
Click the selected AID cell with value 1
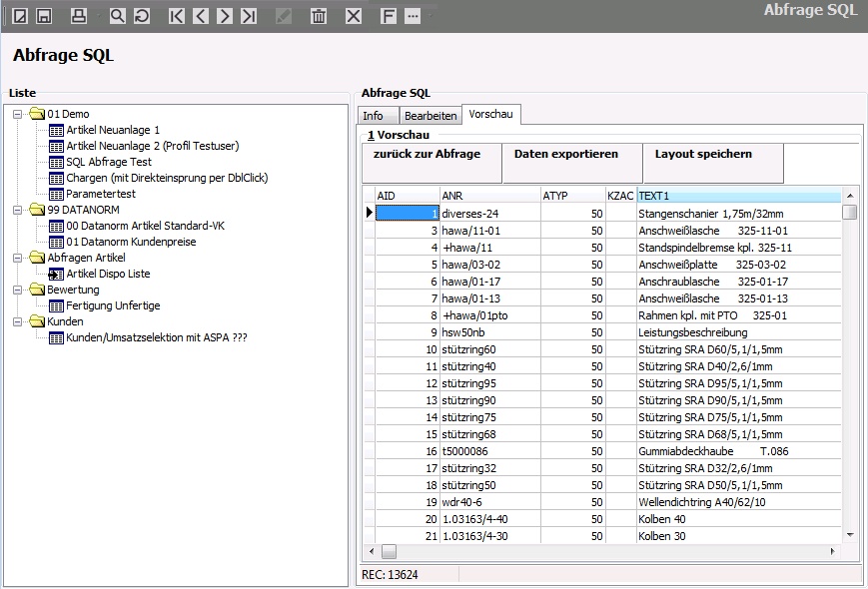click(x=408, y=214)
